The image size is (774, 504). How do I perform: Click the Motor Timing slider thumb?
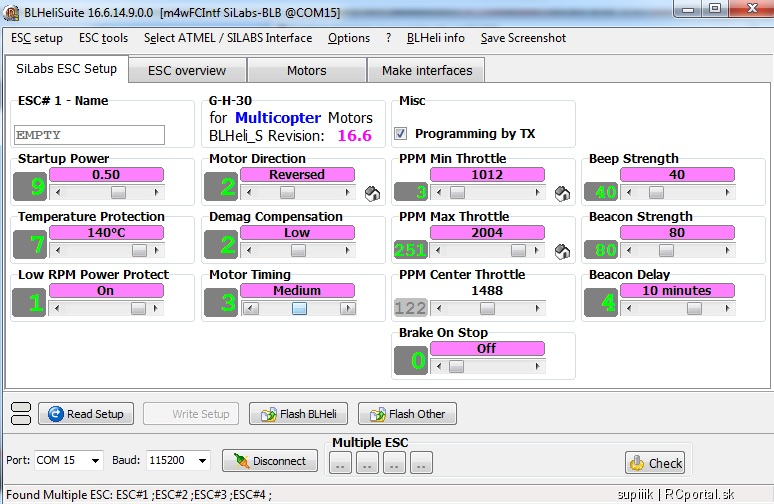(x=299, y=309)
